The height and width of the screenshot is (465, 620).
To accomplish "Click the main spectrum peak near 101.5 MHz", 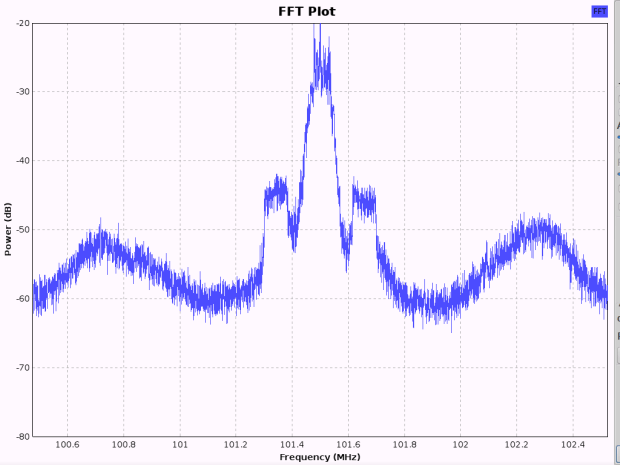I will [x=320, y=63].
